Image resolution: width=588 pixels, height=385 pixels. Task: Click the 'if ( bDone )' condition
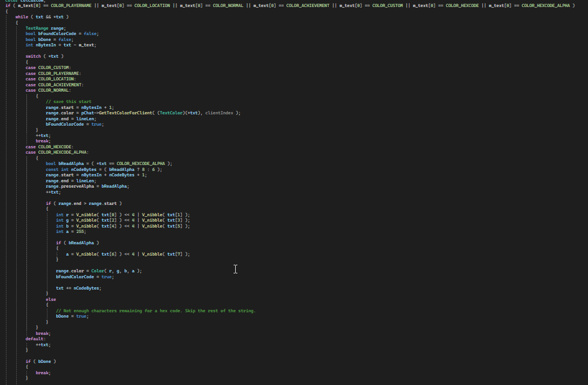pyautogui.click(x=41, y=362)
